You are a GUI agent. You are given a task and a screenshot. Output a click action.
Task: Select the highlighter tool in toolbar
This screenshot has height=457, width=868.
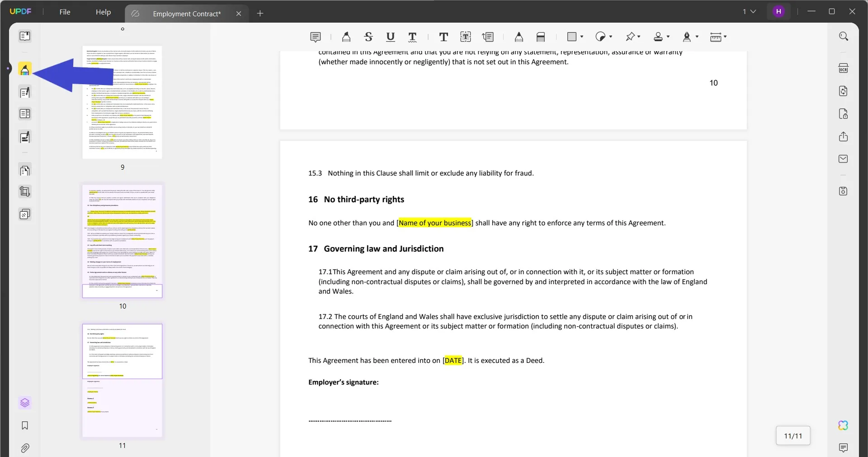click(x=346, y=37)
